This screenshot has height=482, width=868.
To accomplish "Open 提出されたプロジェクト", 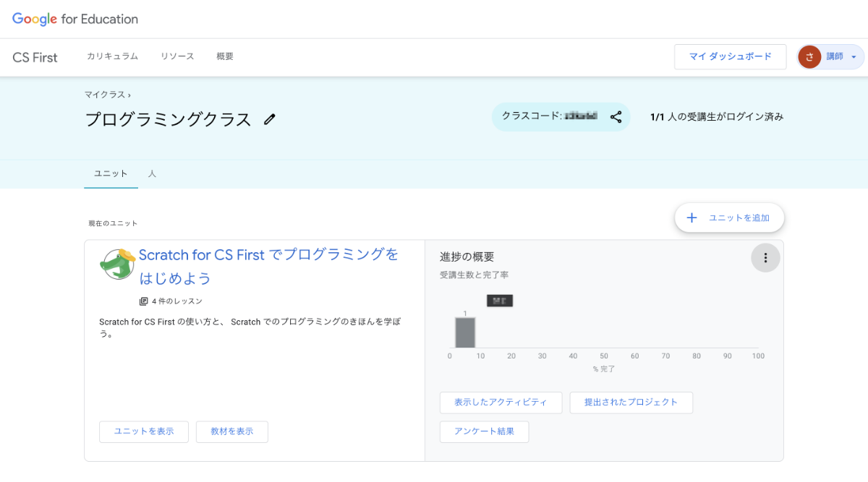I will point(631,403).
